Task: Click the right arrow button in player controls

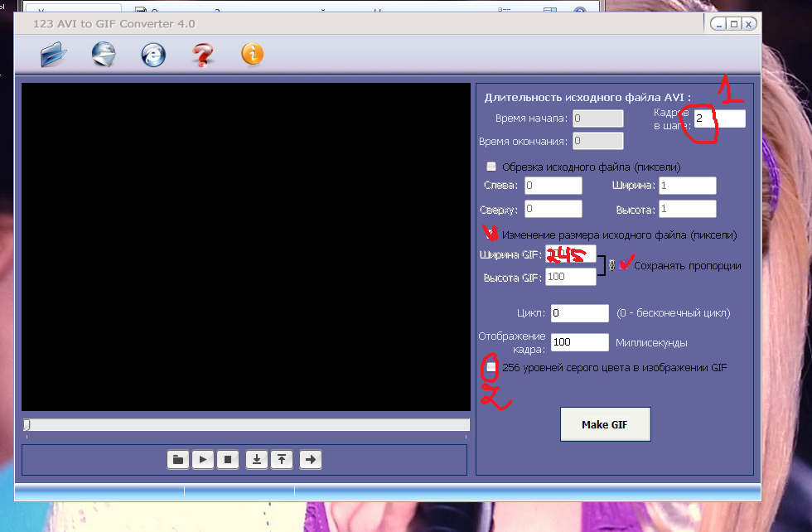Action: pos(311,459)
